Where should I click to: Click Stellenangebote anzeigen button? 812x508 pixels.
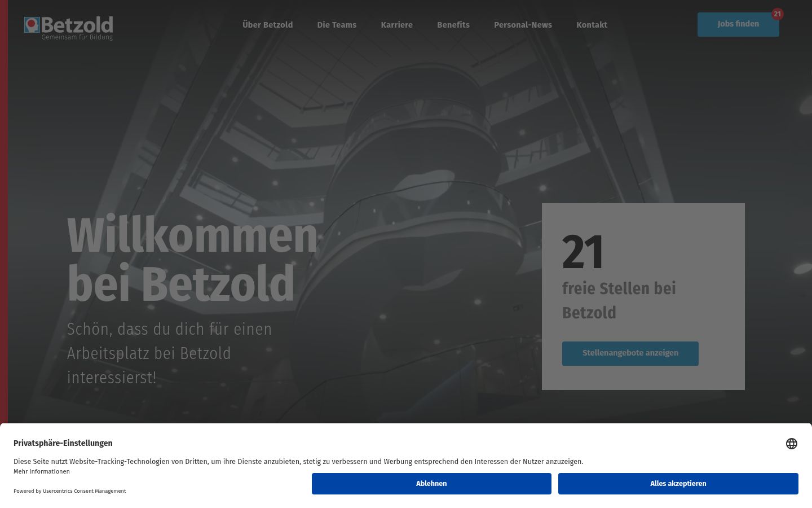(630, 353)
